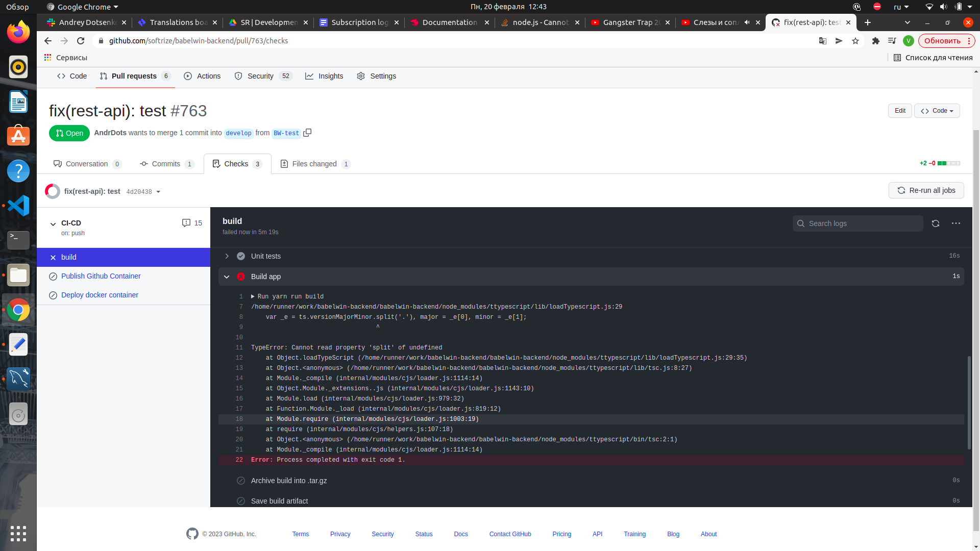
Task: Click the refresh logs circular arrow icon
Action: pyautogui.click(x=936, y=223)
